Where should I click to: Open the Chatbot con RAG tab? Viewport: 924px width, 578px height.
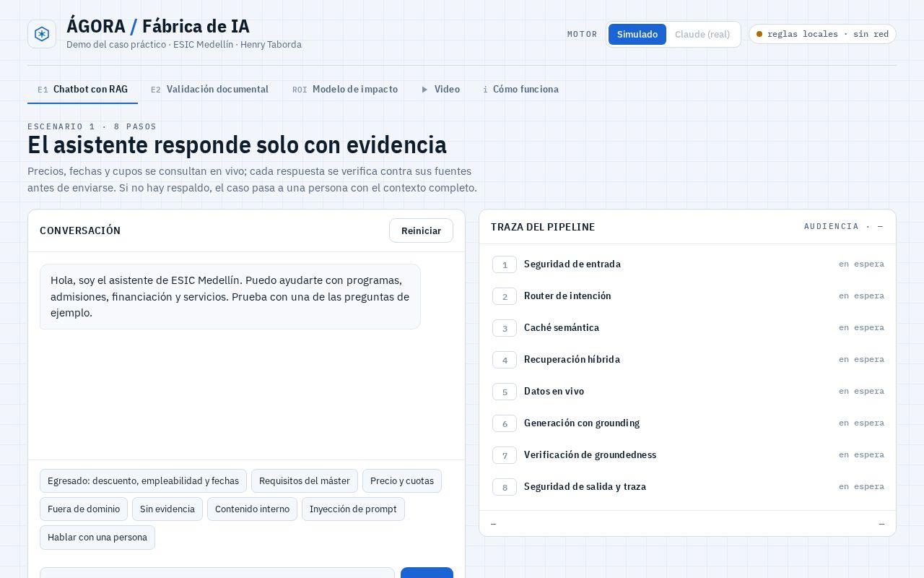coord(82,90)
